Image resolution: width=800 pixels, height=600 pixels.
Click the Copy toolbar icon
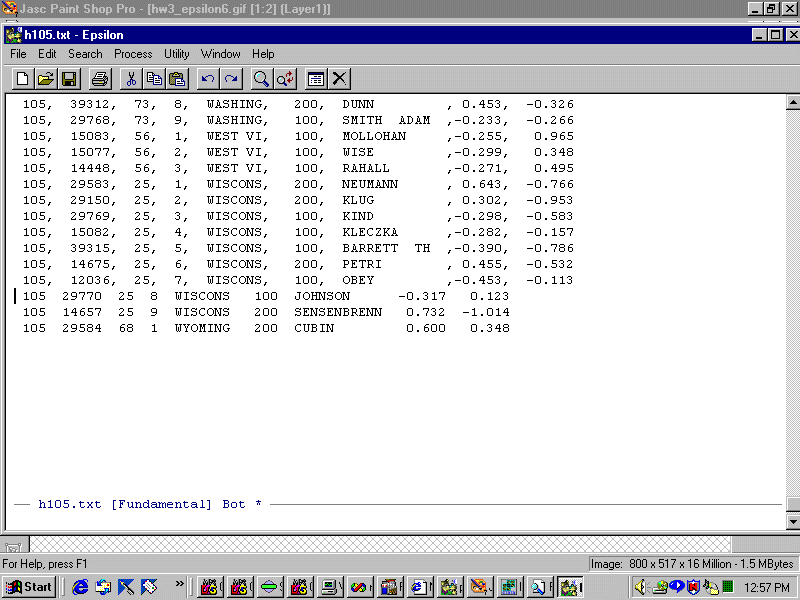point(154,78)
